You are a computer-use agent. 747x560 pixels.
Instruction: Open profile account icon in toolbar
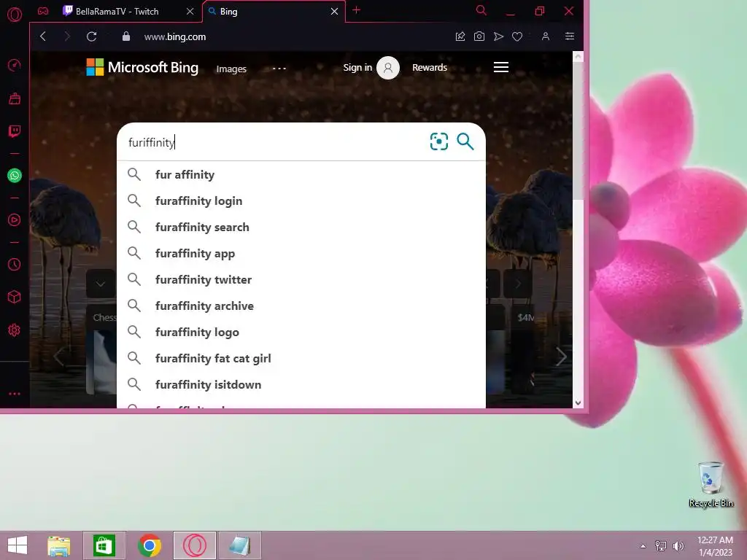546,36
